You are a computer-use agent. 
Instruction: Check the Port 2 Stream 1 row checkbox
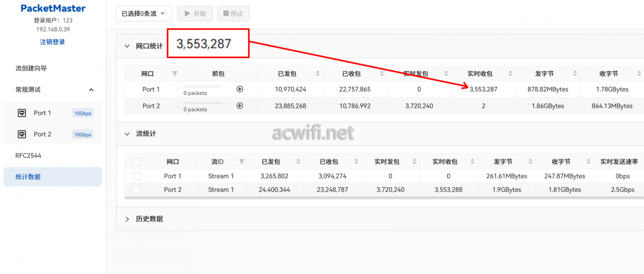137,189
